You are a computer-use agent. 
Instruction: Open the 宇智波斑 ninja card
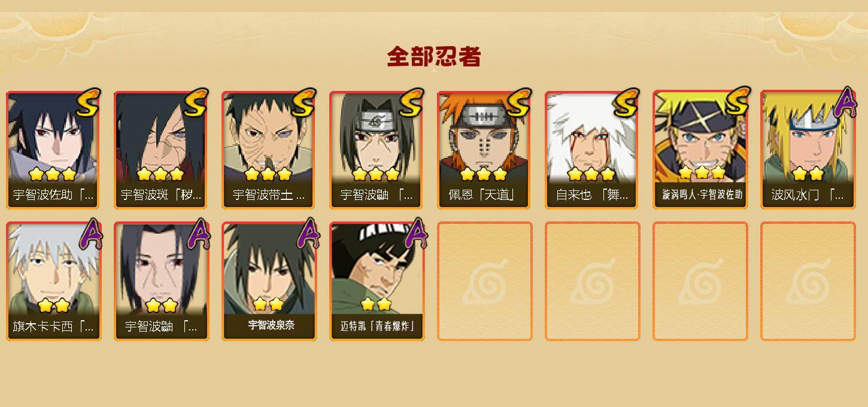coord(162,150)
